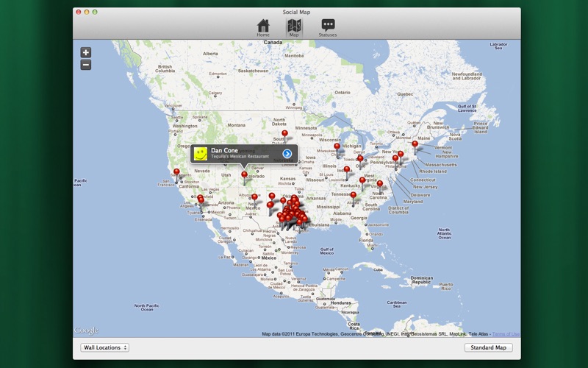Open the Terms of Use link
This screenshot has width=588, height=368.
(x=506, y=334)
